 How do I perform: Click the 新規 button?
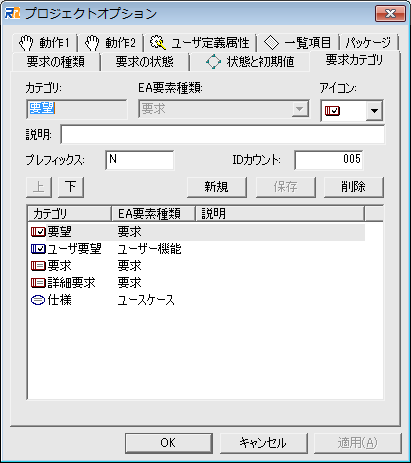point(217,187)
